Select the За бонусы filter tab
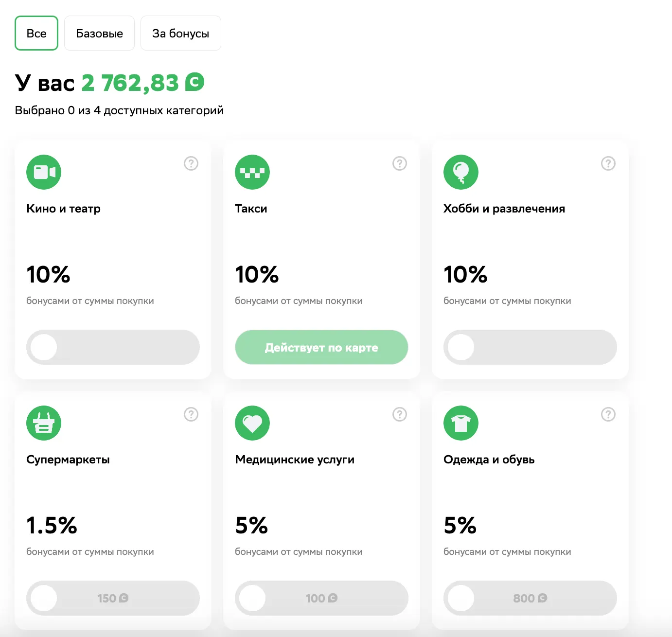The height and width of the screenshot is (637, 672). point(180,34)
